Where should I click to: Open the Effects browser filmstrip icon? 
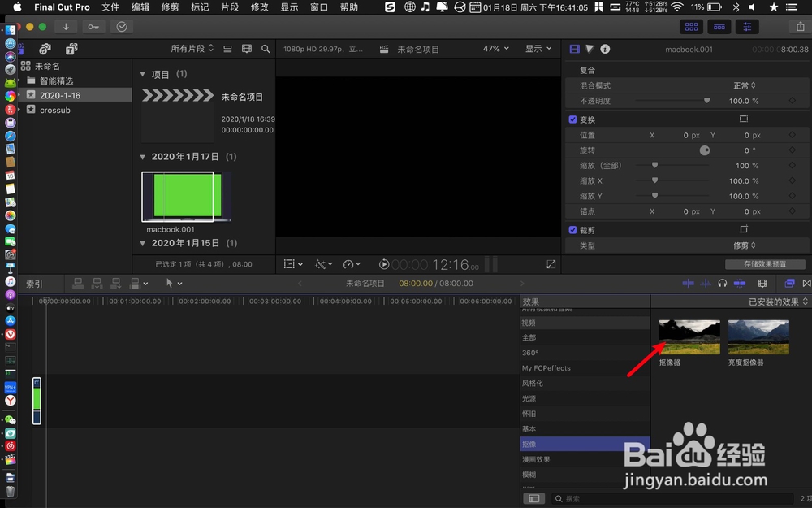pyautogui.click(x=762, y=283)
